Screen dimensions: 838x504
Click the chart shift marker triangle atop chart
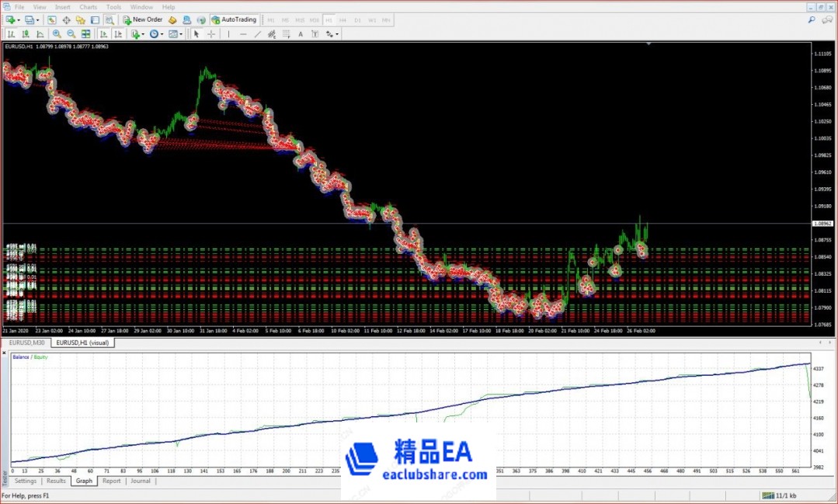(x=649, y=44)
